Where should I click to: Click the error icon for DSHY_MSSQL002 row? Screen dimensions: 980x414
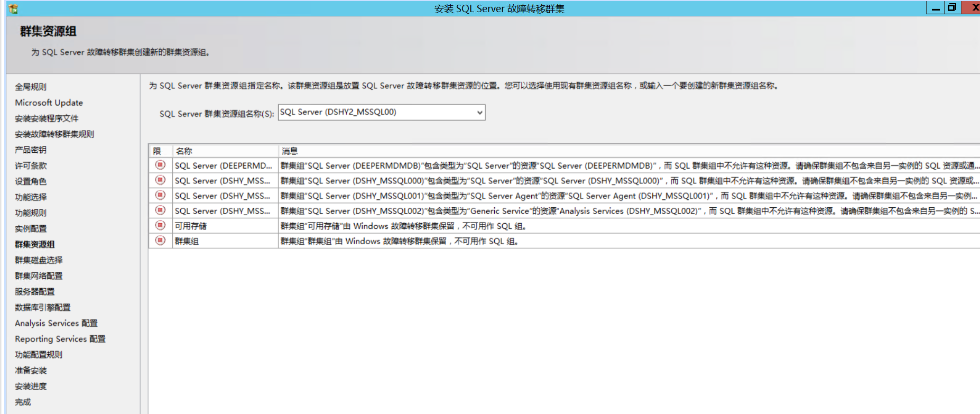[x=160, y=210]
